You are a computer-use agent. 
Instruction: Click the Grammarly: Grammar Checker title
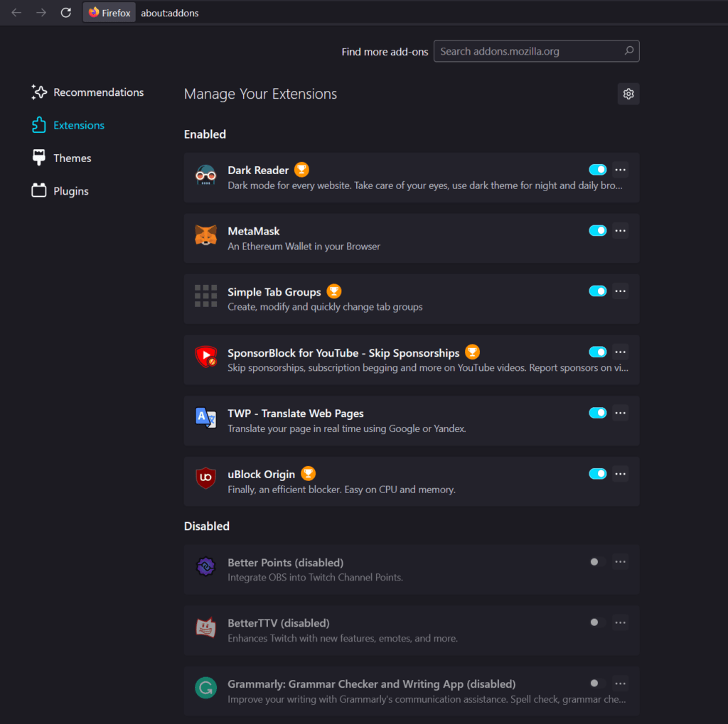371,684
